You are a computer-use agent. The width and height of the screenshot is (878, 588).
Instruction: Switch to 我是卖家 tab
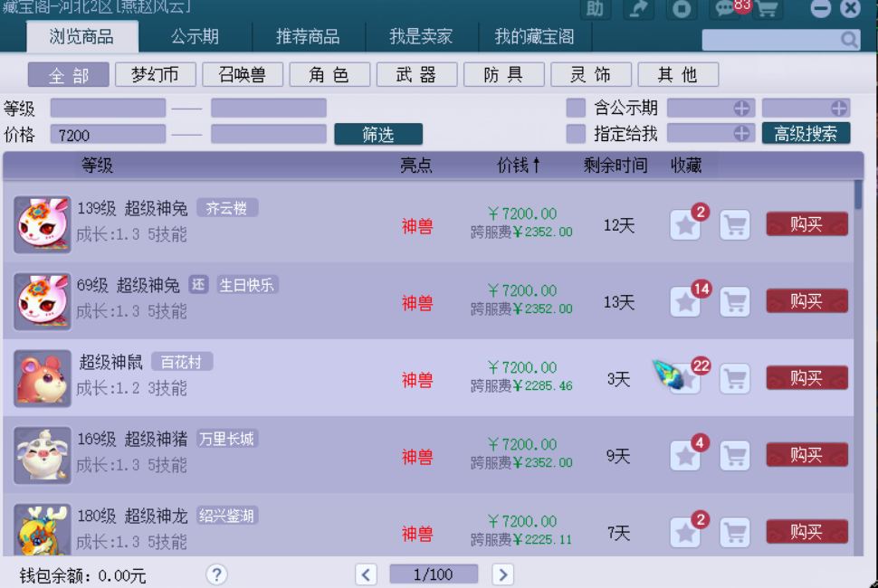[421, 37]
